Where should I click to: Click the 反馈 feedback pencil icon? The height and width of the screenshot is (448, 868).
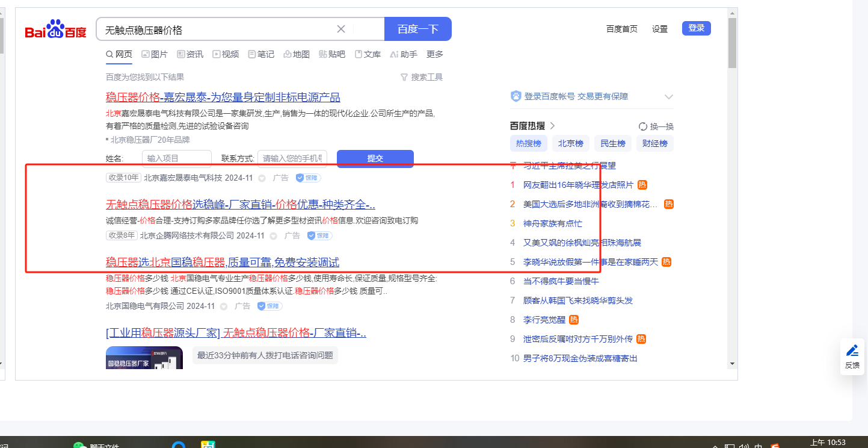pyautogui.click(x=852, y=350)
